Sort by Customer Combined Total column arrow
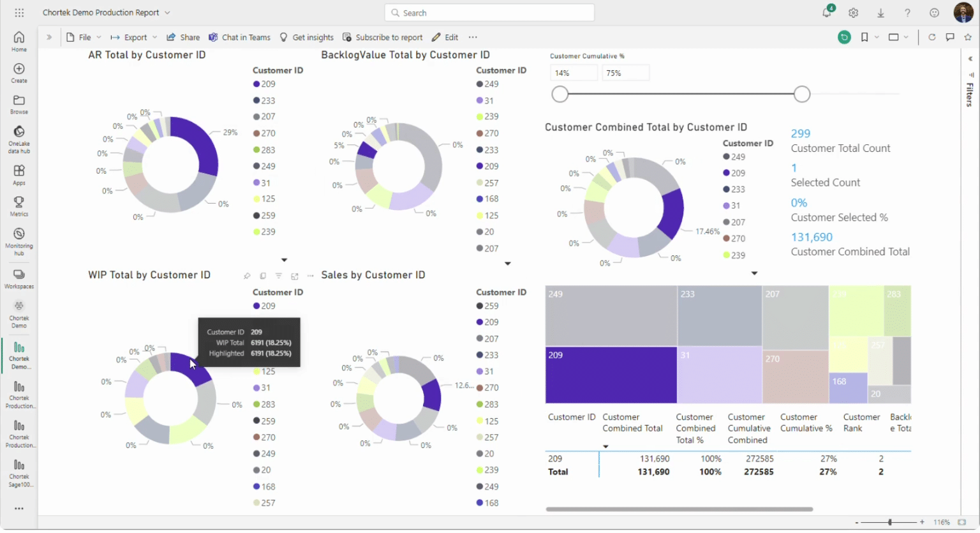980x533 pixels. click(605, 447)
